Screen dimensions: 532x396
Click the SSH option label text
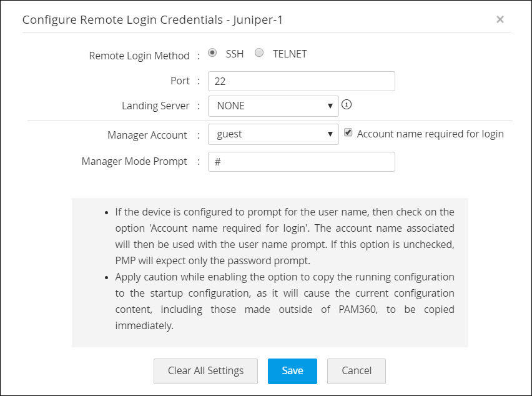point(235,54)
